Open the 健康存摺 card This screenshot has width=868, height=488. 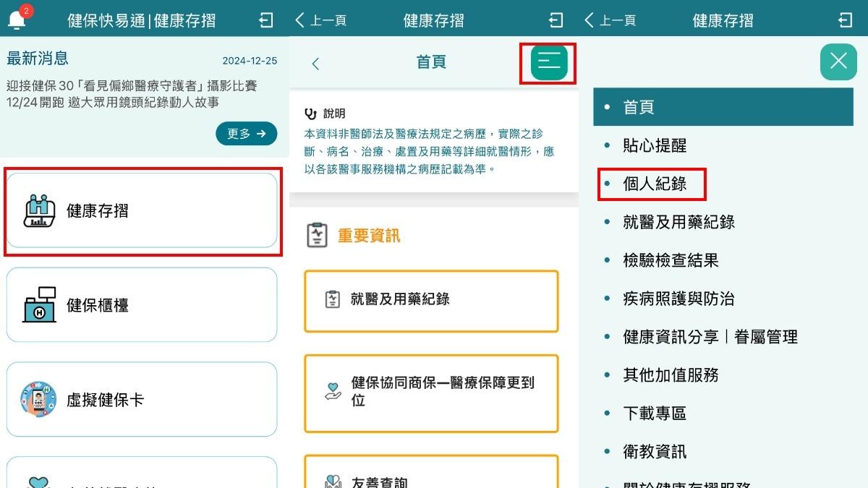[142, 210]
